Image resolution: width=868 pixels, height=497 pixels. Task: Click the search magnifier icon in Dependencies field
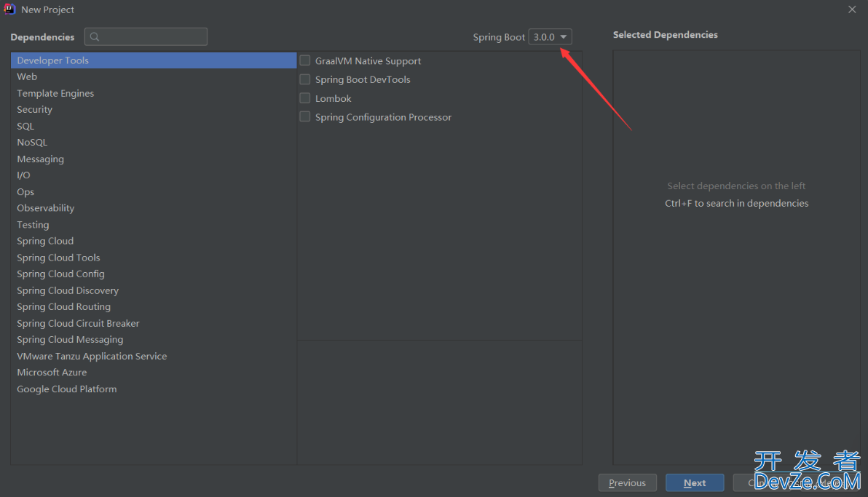point(95,36)
